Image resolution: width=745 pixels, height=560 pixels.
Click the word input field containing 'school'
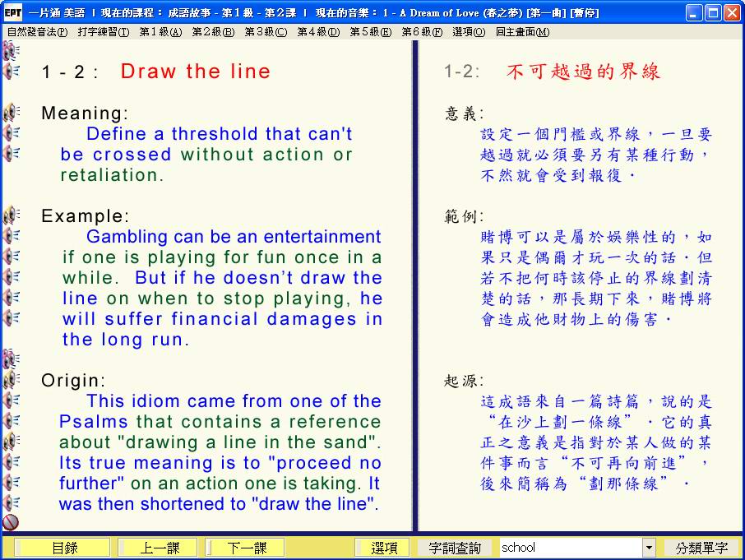570,548
